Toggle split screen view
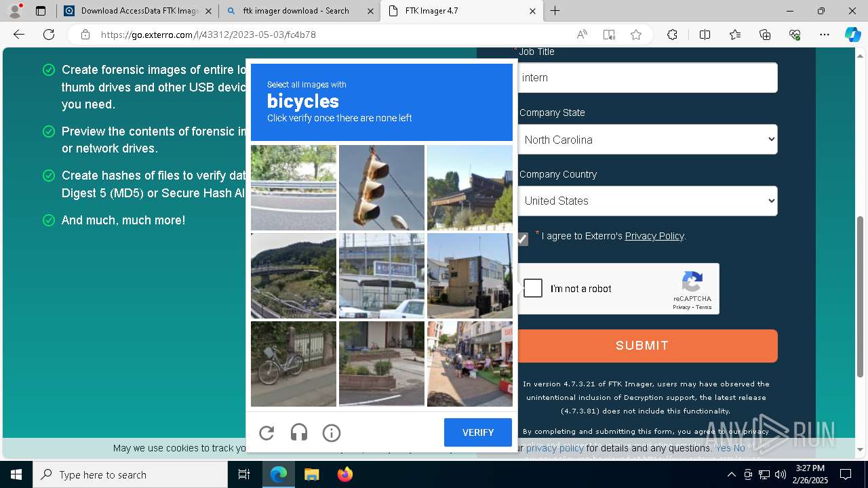This screenshot has width=868, height=488. click(x=705, y=35)
